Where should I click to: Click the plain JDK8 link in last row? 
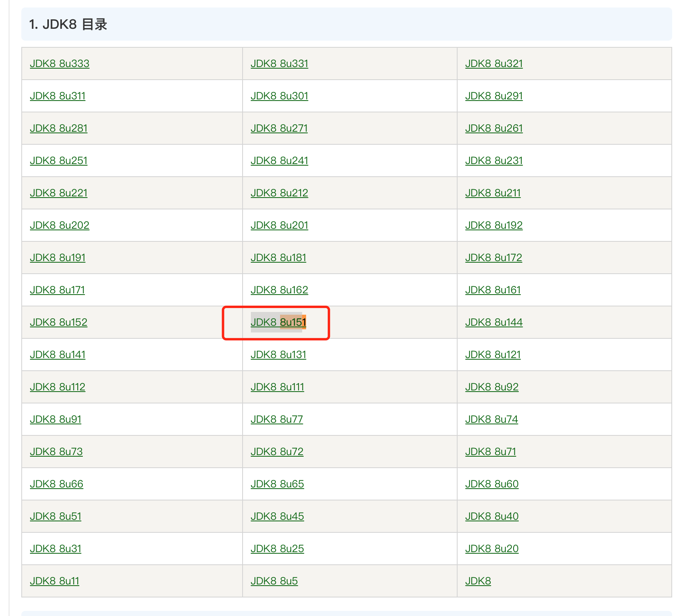pos(478,581)
